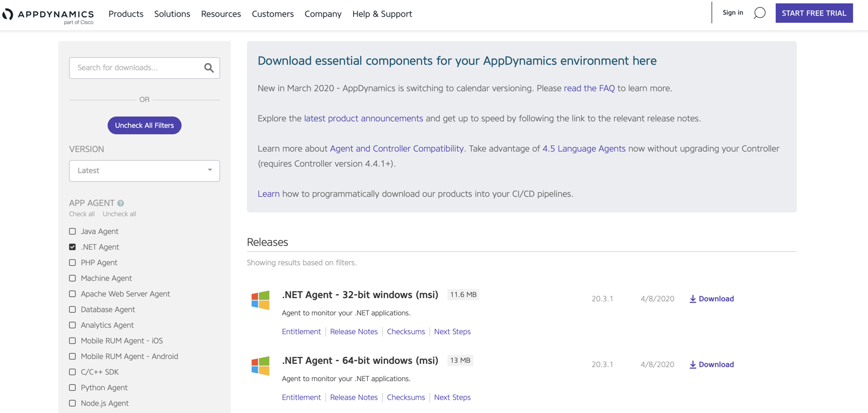Screen dimensions: 868x413
Task: Check the Python Agent checkbox
Action: 72,388
